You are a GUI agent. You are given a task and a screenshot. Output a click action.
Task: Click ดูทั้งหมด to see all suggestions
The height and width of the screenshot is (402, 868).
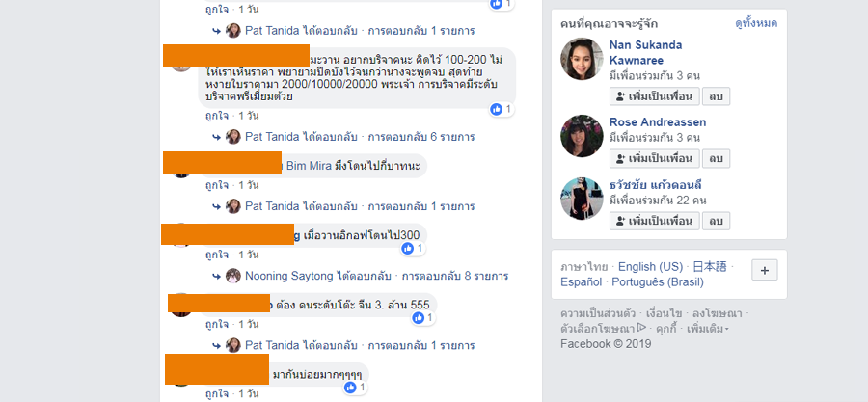(756, 24)
